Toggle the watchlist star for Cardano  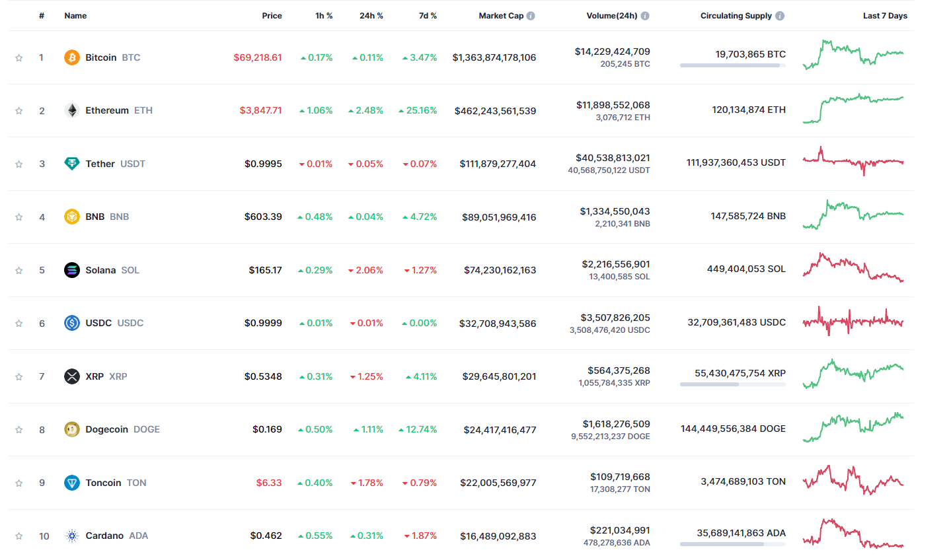19,536
